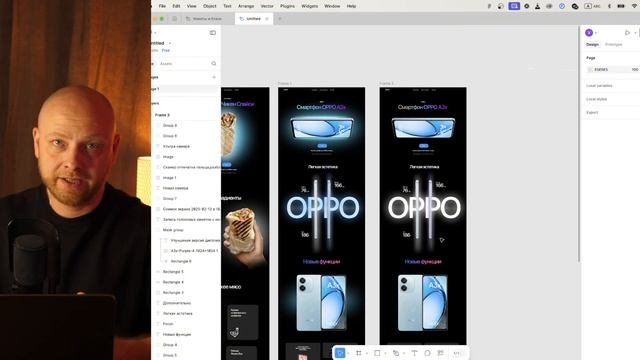
Task: Open the View menu
Action: [x=191, y=6]
